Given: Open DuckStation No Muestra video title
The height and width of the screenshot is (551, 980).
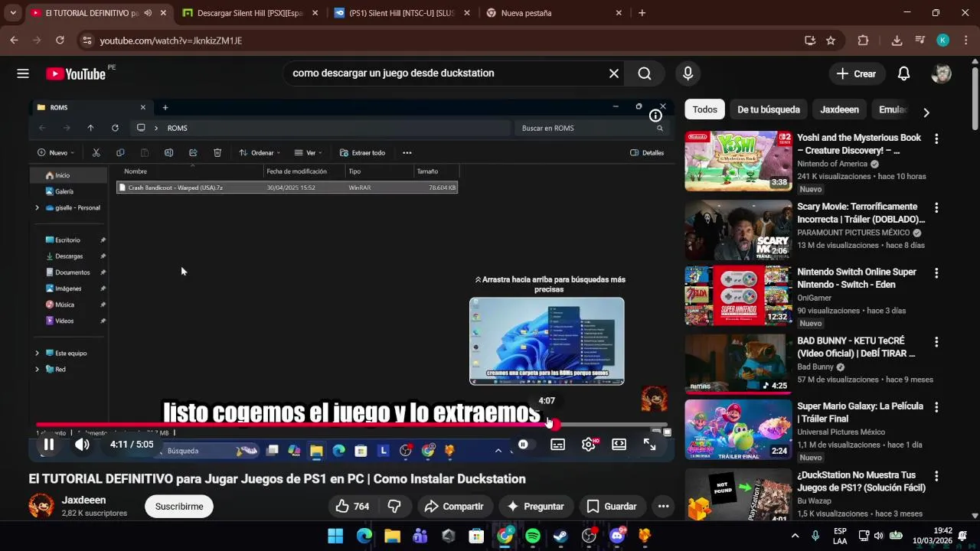Looking at the screenshot, I should 861,481.
